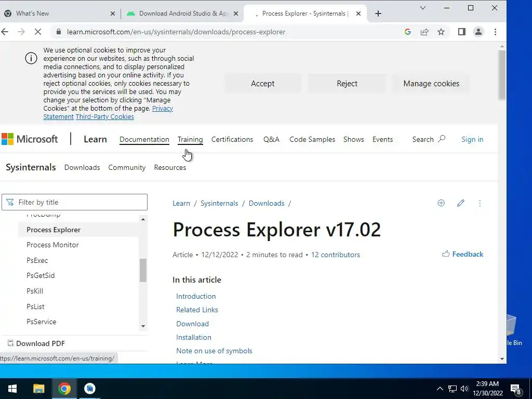This screenshot has width=532, height=399.
Task: Click the sidebar list scroll-down arrow
Action: tap(143, 326)
